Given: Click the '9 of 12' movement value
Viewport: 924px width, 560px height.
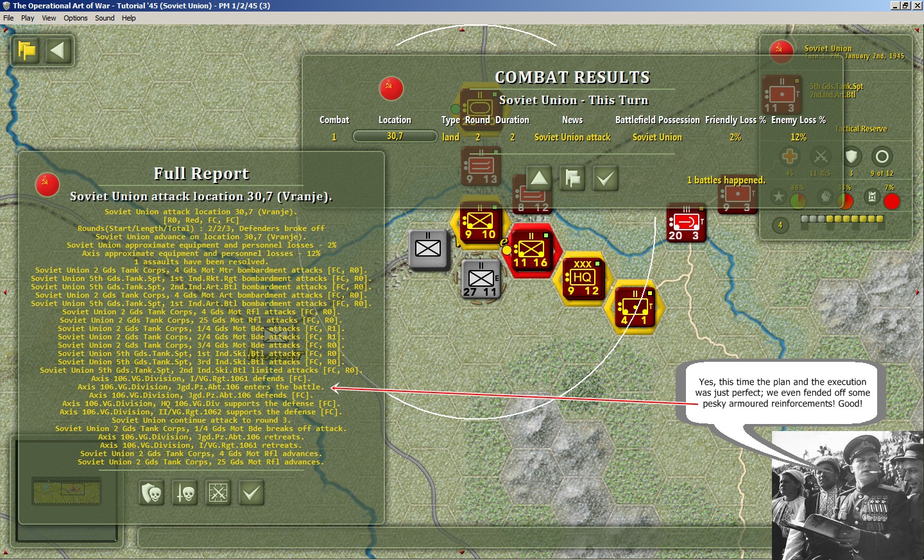Looking at the screenshot, I should tap(882, 173).
